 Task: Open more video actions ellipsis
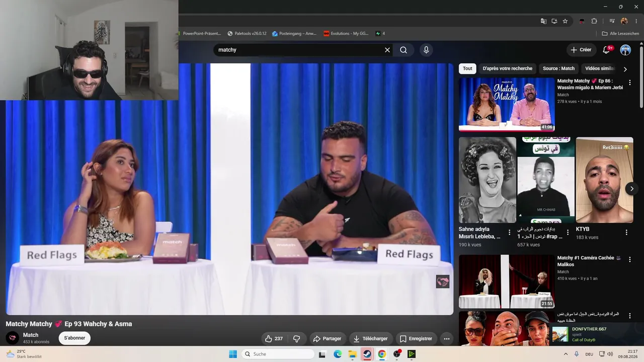447,339
